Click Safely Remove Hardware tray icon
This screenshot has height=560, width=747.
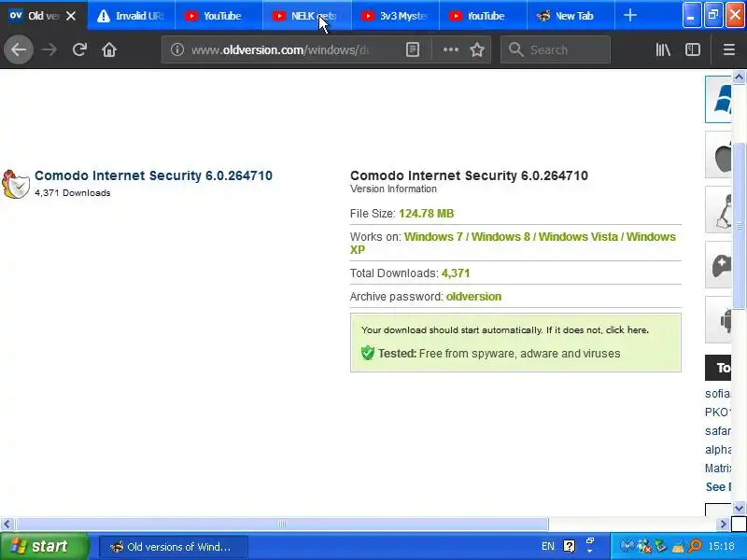661,546
